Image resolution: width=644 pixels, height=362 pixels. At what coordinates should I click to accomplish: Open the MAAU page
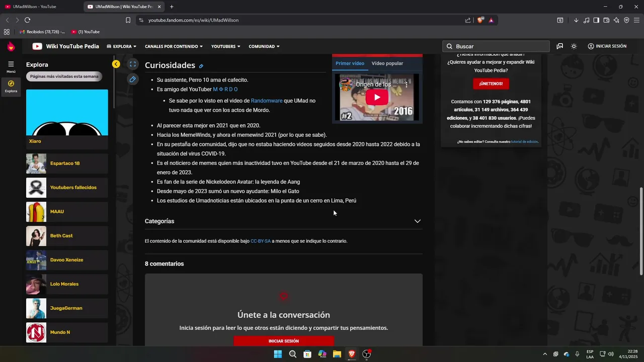[x=67, y=212]
